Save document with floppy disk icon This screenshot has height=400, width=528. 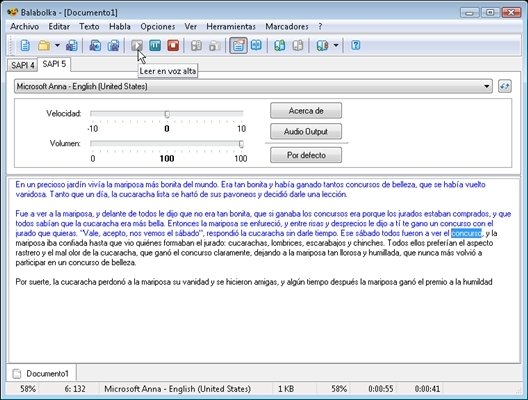click(71, 45)
